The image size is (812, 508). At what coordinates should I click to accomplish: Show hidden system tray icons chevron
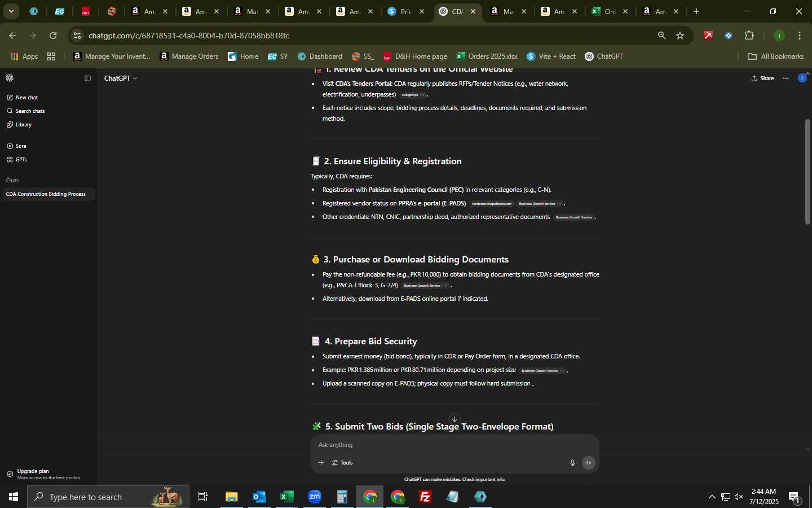coord(712,497)
